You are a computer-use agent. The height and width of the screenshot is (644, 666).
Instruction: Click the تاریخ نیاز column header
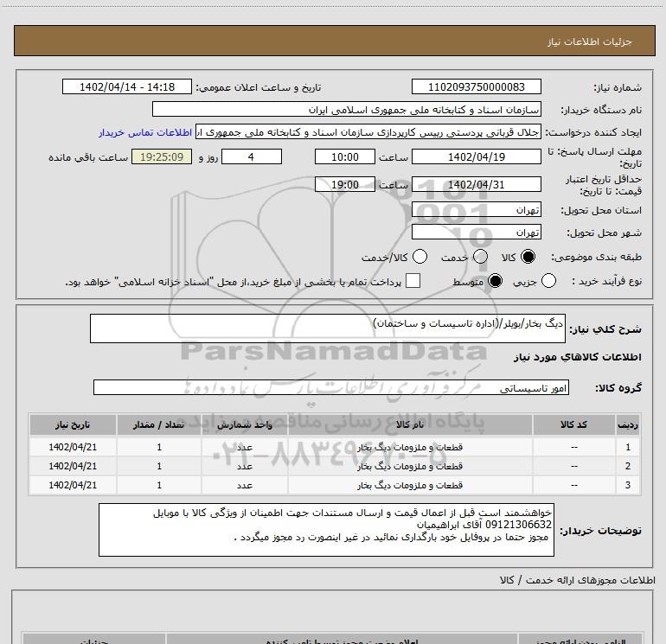(73, 424)
